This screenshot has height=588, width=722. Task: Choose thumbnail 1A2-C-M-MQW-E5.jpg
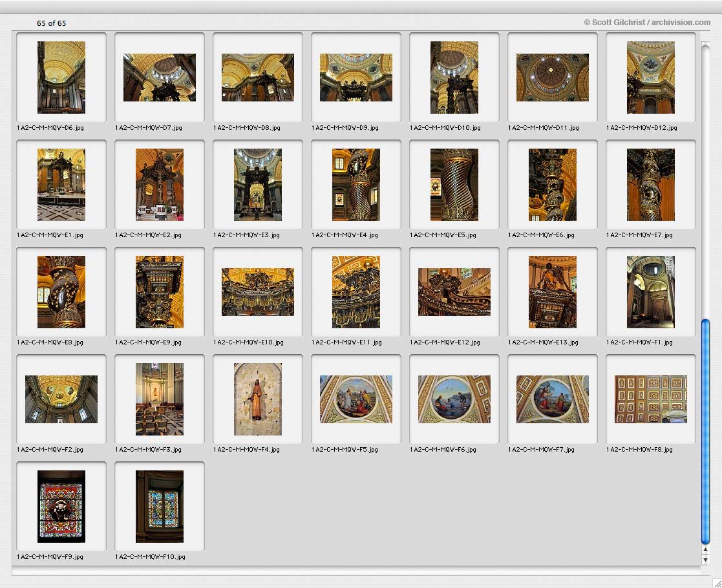click(x=454, y=185)
